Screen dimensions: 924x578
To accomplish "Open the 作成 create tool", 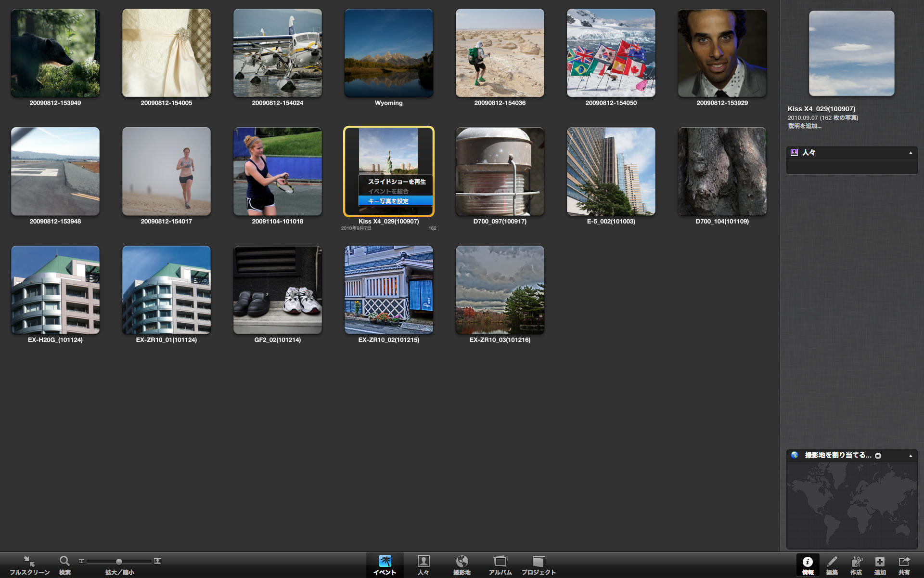I will click(x=856, y=562).
